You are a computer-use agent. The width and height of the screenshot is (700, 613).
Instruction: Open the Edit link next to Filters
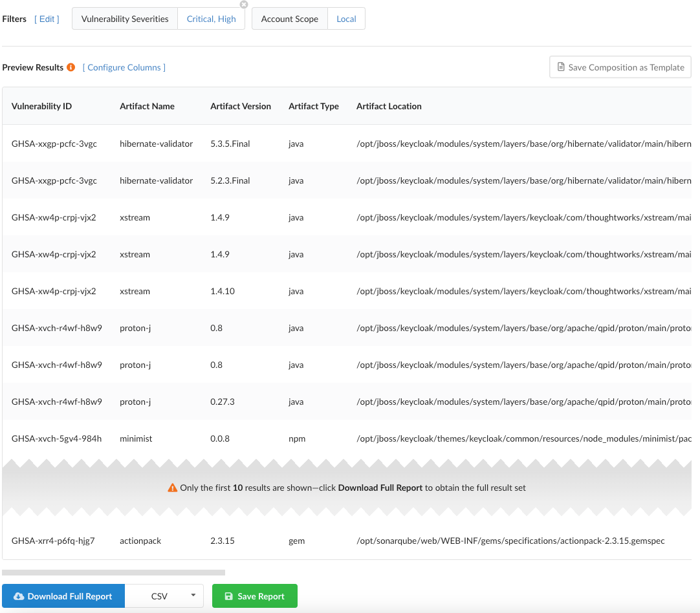46,19
